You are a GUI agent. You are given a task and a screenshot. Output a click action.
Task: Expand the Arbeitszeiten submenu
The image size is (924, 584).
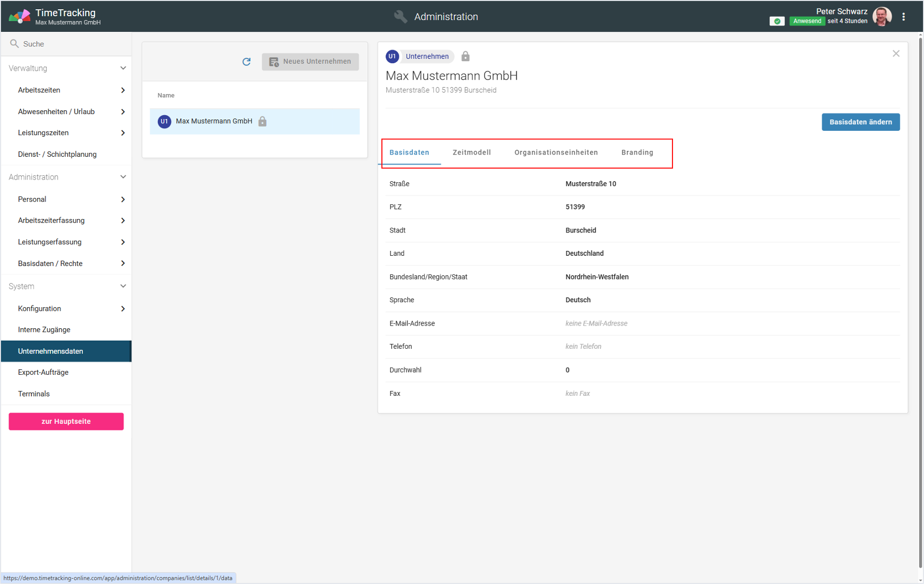123,90
